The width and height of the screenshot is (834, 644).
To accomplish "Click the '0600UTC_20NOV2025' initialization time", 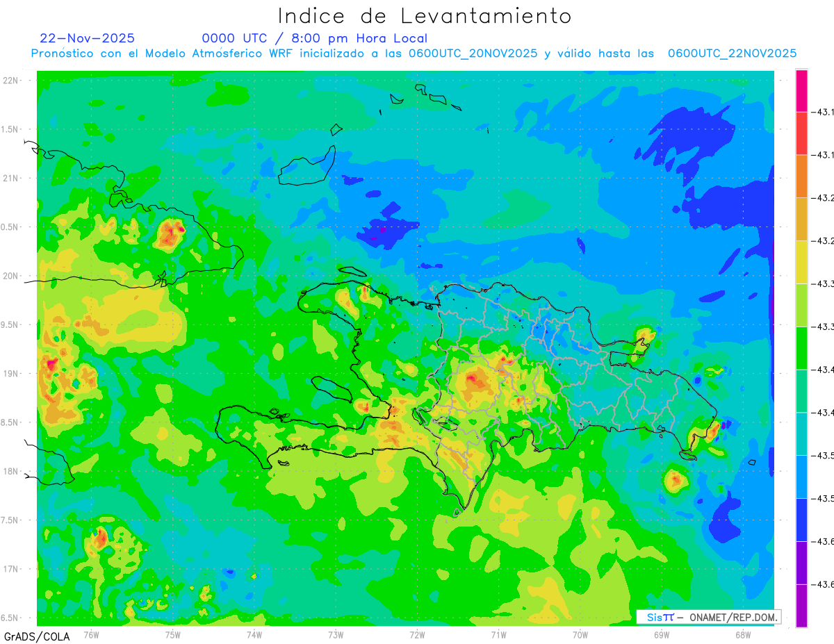I will pos(473,53).
